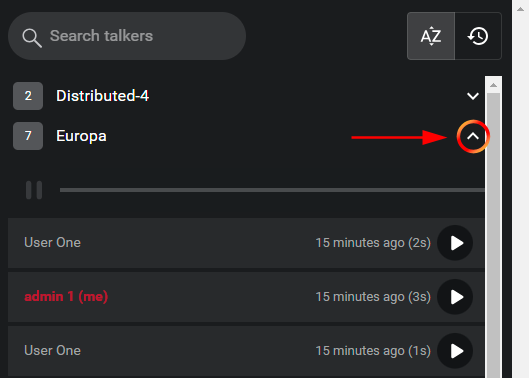Select the Europa group name
This screenshot has width=529, height=378.
(x=81, y=136)
